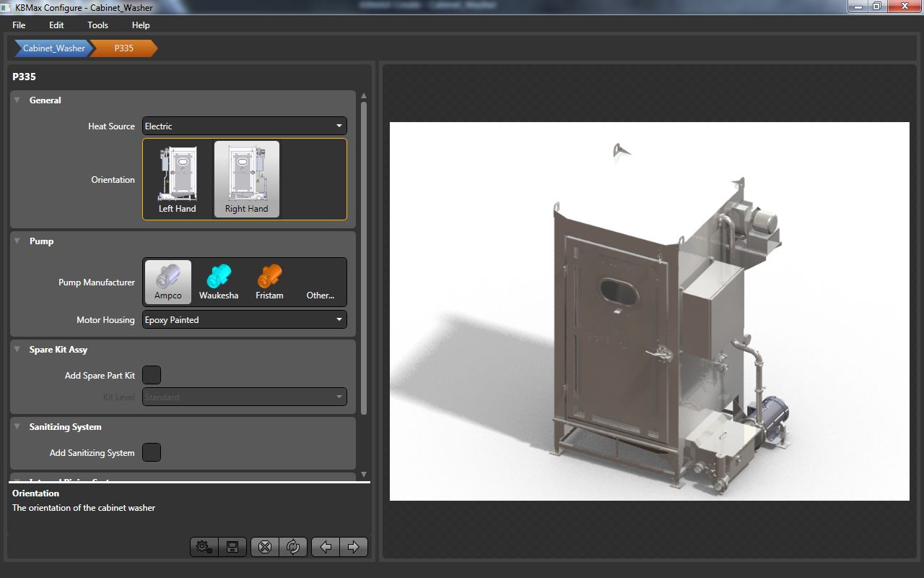Open the Tools menu
The width and height of the screenshot is (924, 578).
point(98,25)
